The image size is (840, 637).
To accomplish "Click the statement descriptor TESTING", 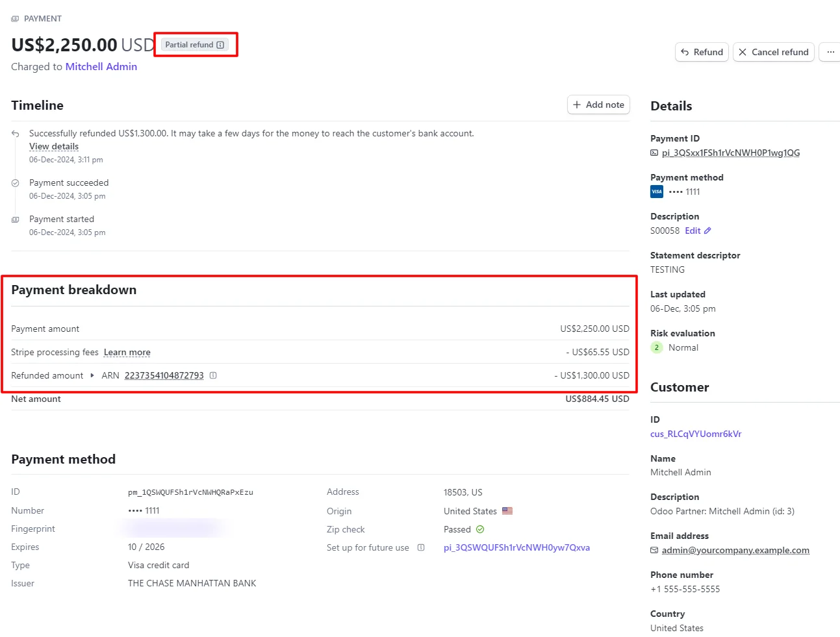I will click(667, 269).
